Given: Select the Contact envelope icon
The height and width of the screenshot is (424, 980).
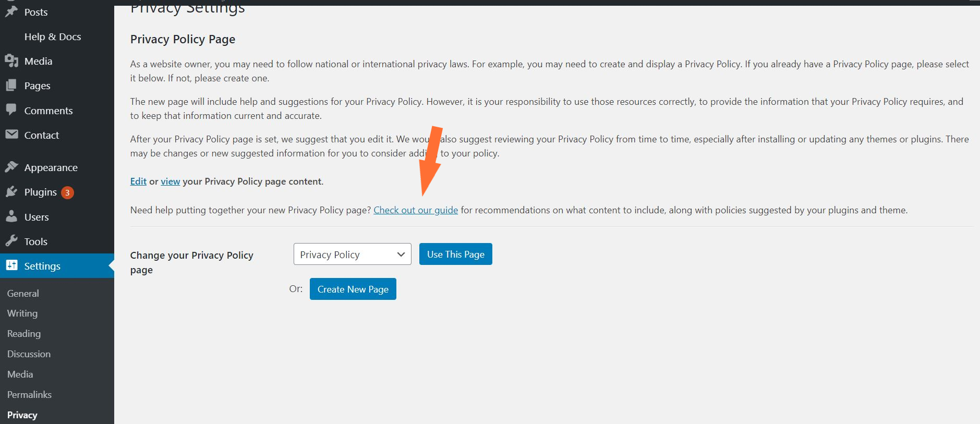Looking at the screenshot, I should pos(13,135).
